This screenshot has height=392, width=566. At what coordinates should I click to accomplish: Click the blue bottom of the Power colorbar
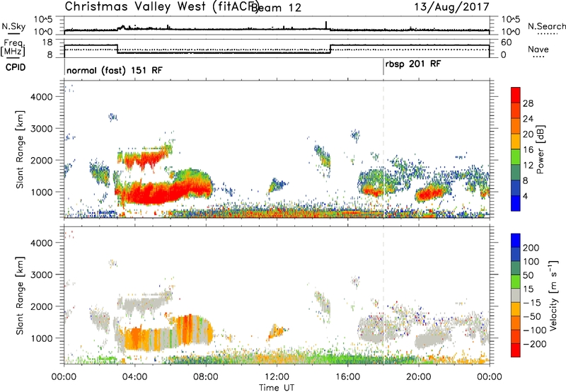[x=516, y=203]
